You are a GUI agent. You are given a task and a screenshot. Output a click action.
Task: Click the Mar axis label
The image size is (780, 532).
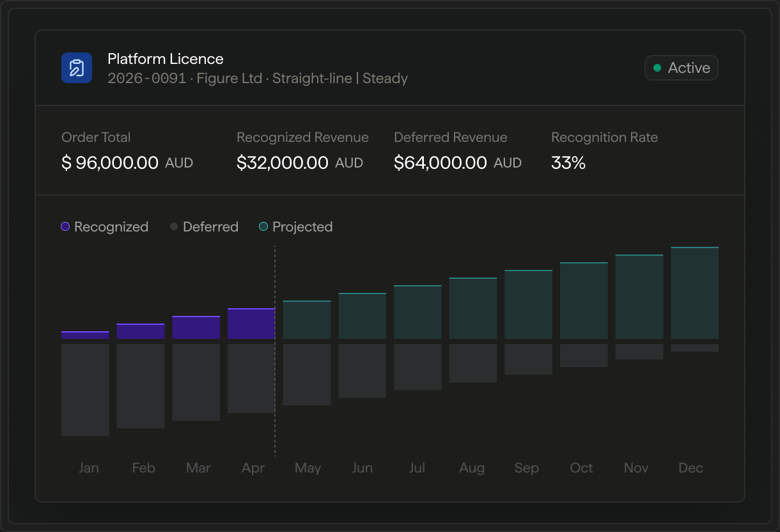coord(198,468)
